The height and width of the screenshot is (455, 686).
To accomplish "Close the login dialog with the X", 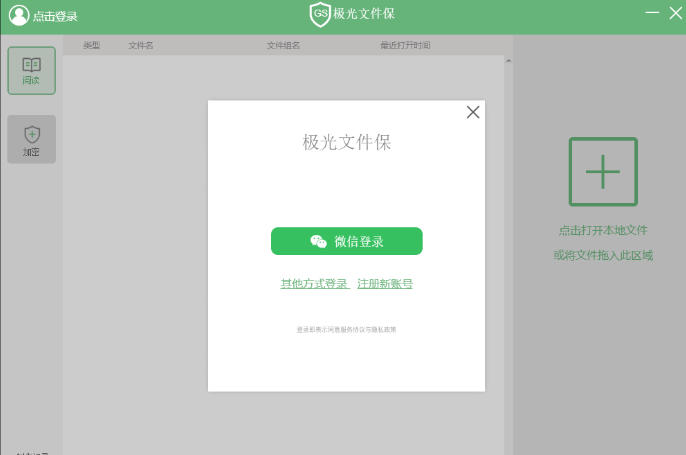I will [473, 112].
